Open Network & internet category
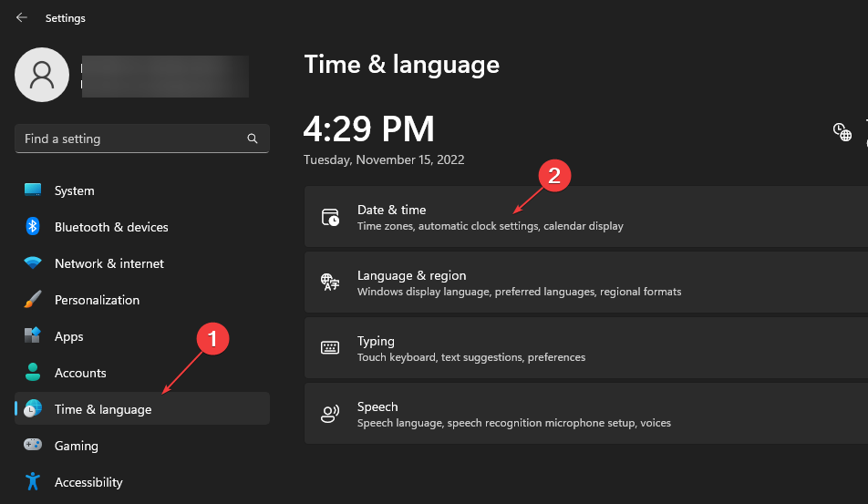Image resolution: width=868 pixels, height=504 pixels. (109, 264)
